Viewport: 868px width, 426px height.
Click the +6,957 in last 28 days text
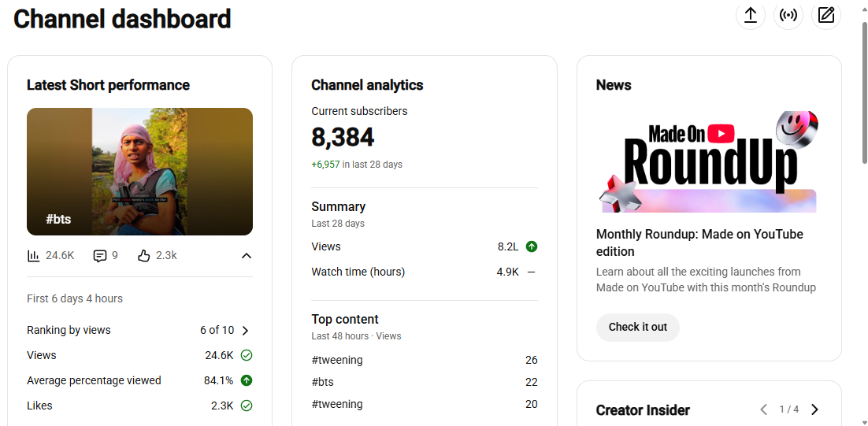pyautogui.click(x=357, y=165)
